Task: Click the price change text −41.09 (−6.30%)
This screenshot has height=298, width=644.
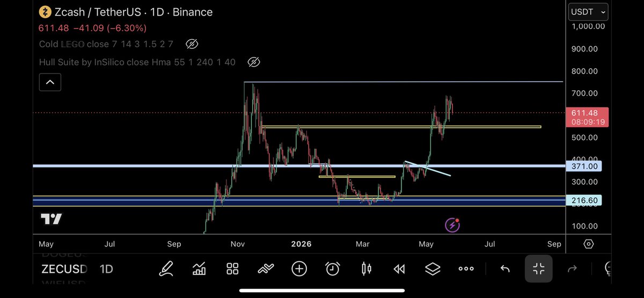Action: tap(111, 28)
